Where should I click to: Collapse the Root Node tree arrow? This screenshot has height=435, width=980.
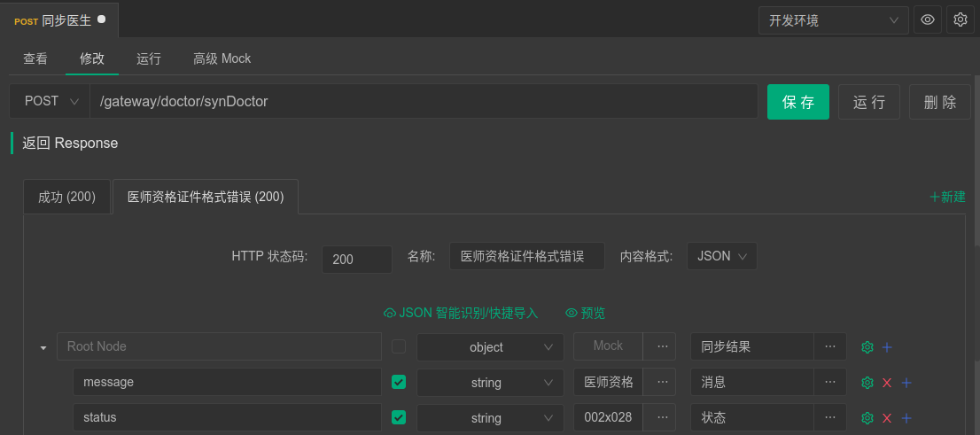(x=43, y=347)
